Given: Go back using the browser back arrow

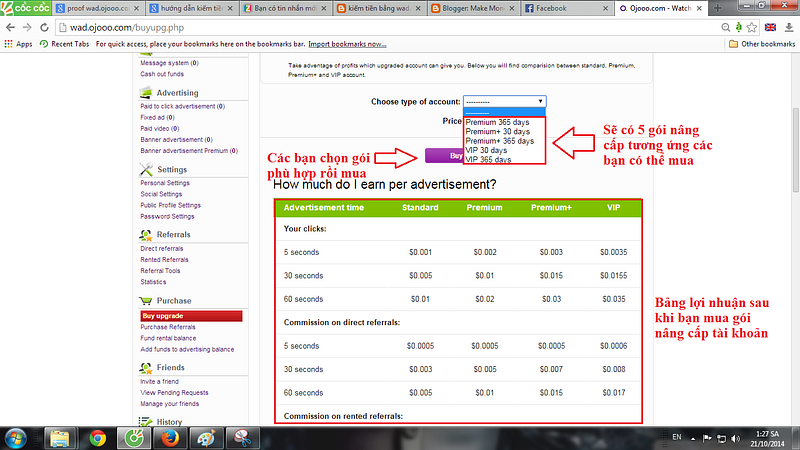Looking at the screenshot, I should coord(10,28).
